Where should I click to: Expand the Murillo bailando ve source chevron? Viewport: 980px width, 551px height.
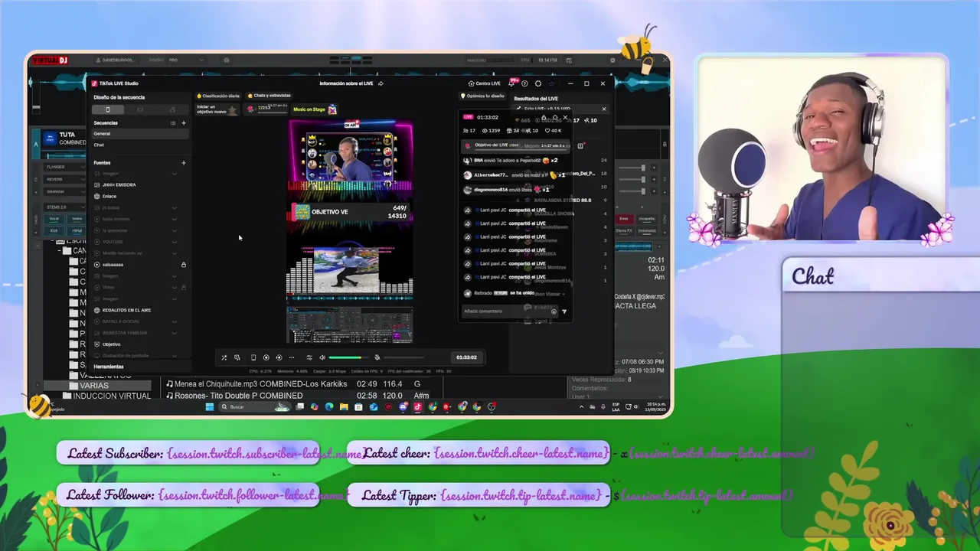pyautogui.click(x=174, y=253)
